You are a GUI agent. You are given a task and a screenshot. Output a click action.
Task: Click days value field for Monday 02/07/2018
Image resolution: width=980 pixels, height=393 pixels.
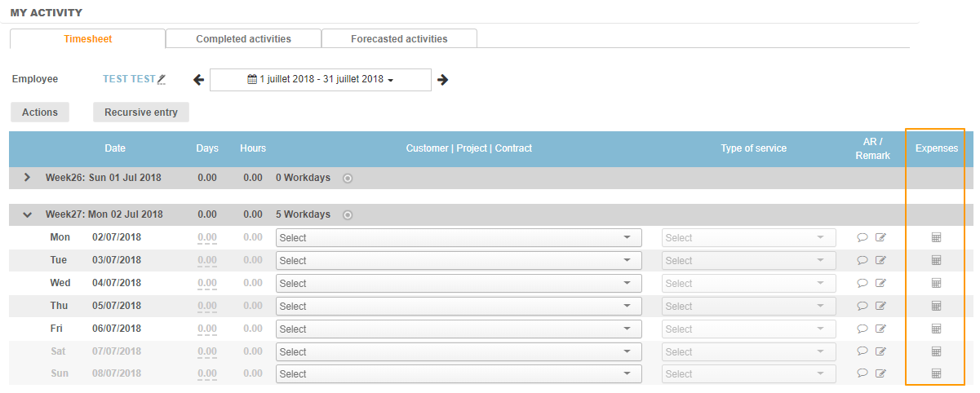tap(207, 238)
